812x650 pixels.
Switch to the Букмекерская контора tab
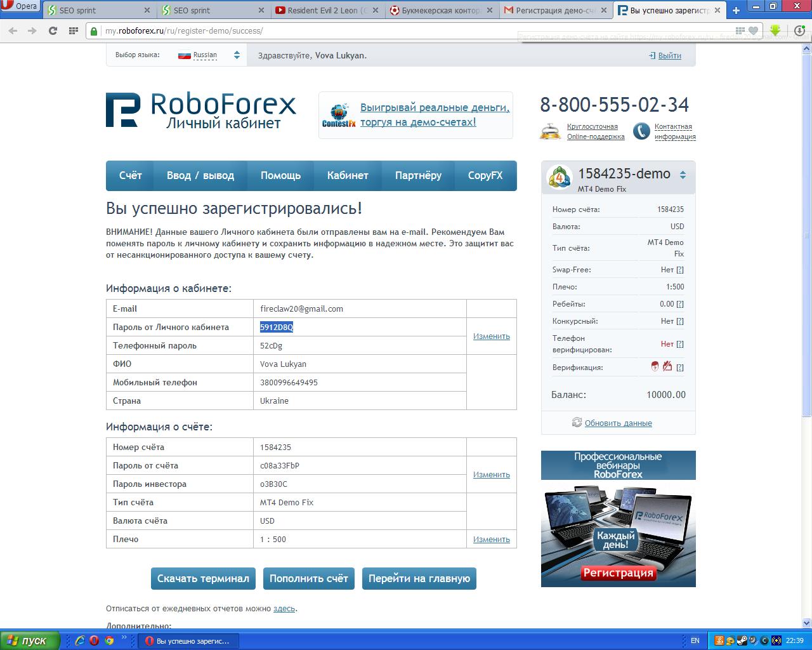[x=442, y=10]
